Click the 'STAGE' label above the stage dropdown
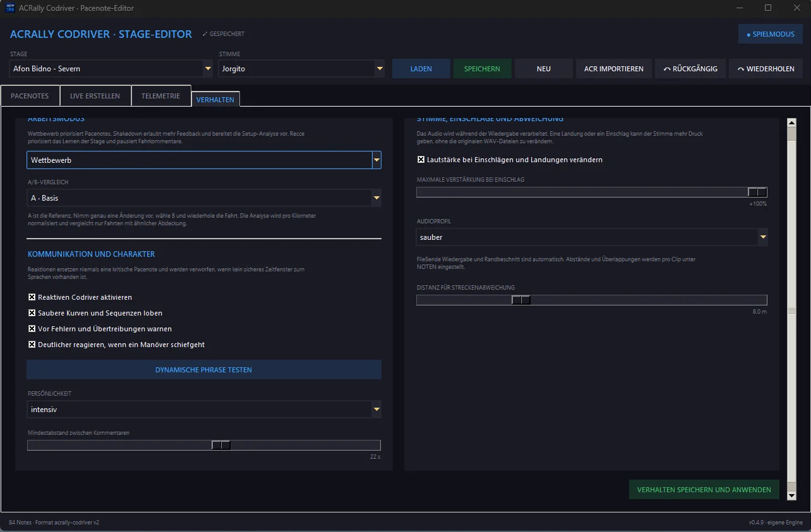Image resolution: width=811 pixels, height=532 pixels. click(19, 54)
